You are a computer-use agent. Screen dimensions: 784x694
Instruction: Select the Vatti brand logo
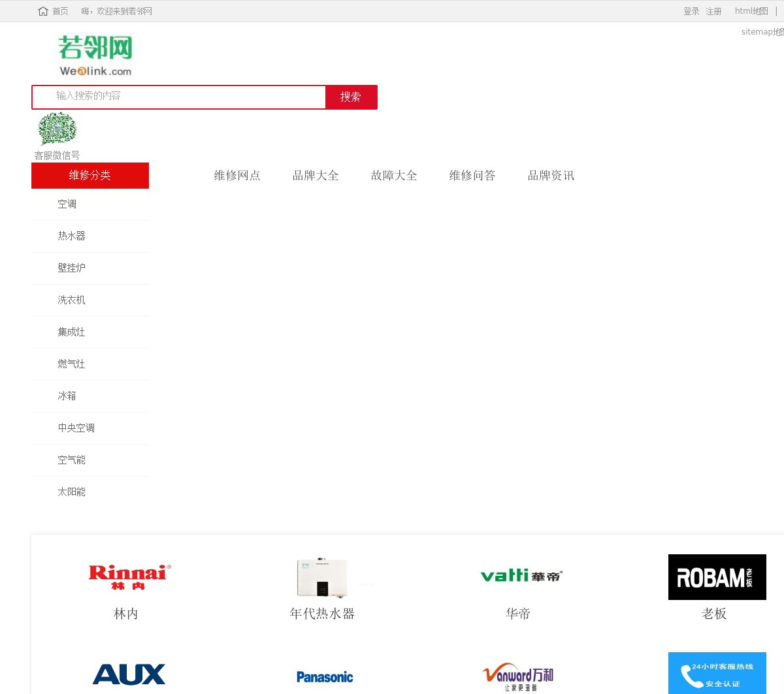(x=521, y=576)
